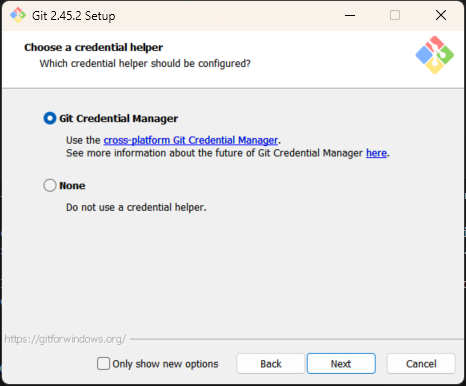Continue setup with the Next button
Screen dimensions: 466x386
pos(341,363)
